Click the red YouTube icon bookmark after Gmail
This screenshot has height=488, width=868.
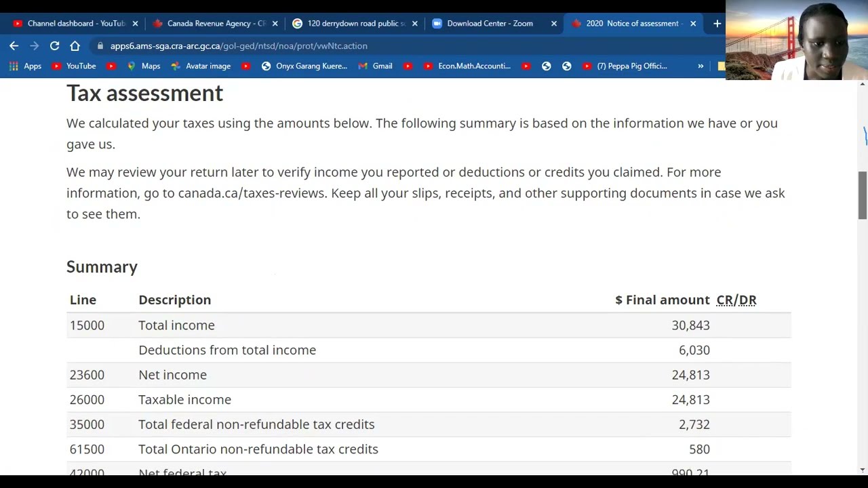[x=408, y=66]
